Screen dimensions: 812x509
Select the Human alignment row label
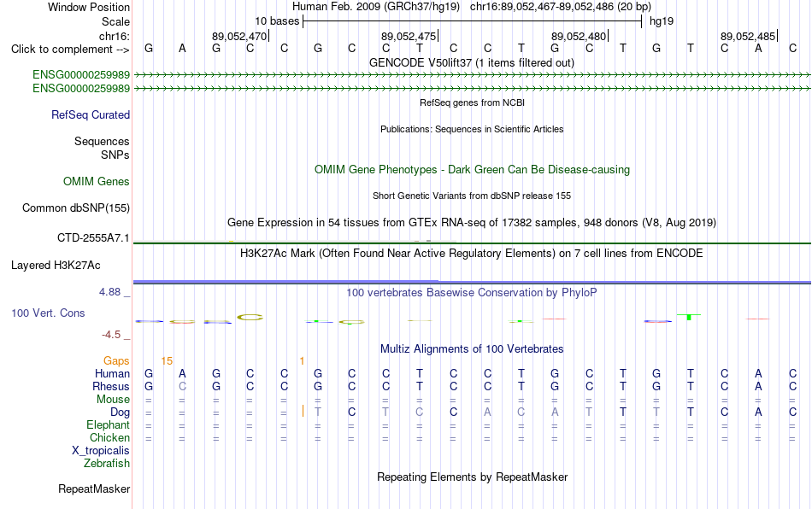coord(112,373)
